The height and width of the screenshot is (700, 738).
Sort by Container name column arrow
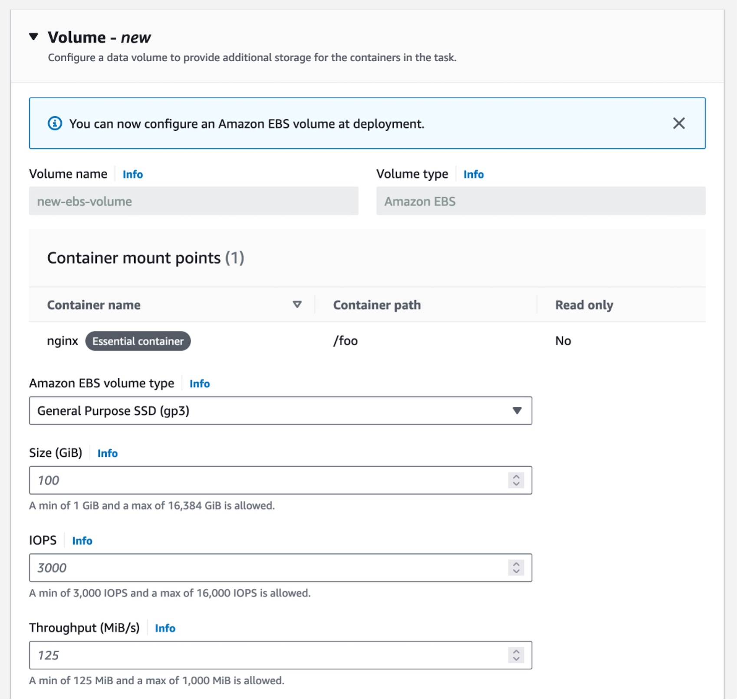(297, 304)
